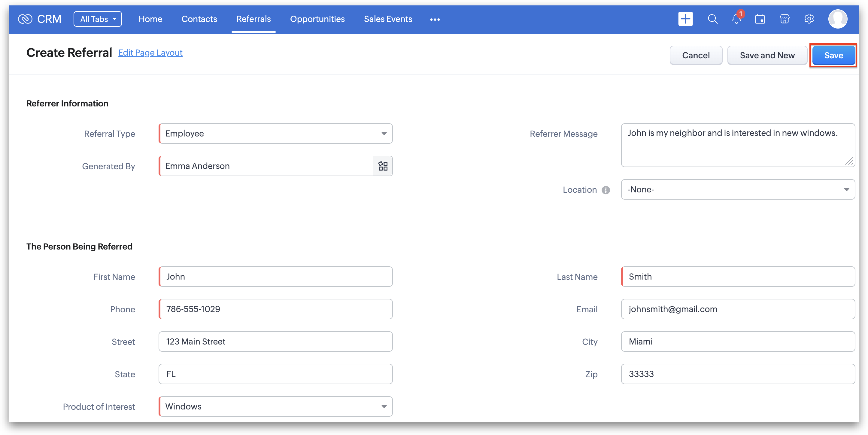
Task: Open lookup icon in Generated By field
Action: coord(383,166)
